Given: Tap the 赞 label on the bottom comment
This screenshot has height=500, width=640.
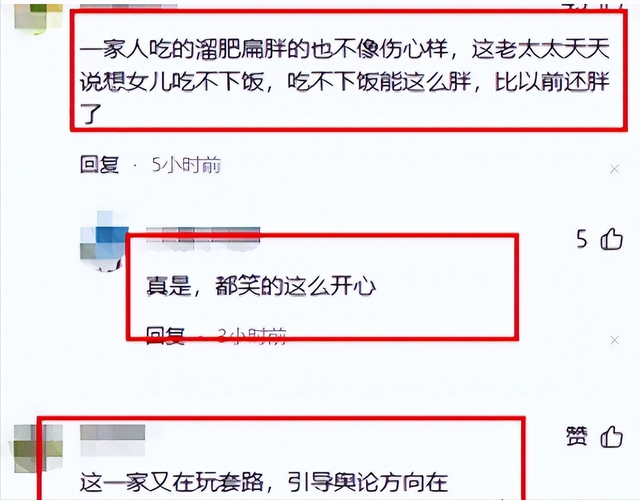Looking at the screenshot, I should pyautogui.click(x=577, y=436).
